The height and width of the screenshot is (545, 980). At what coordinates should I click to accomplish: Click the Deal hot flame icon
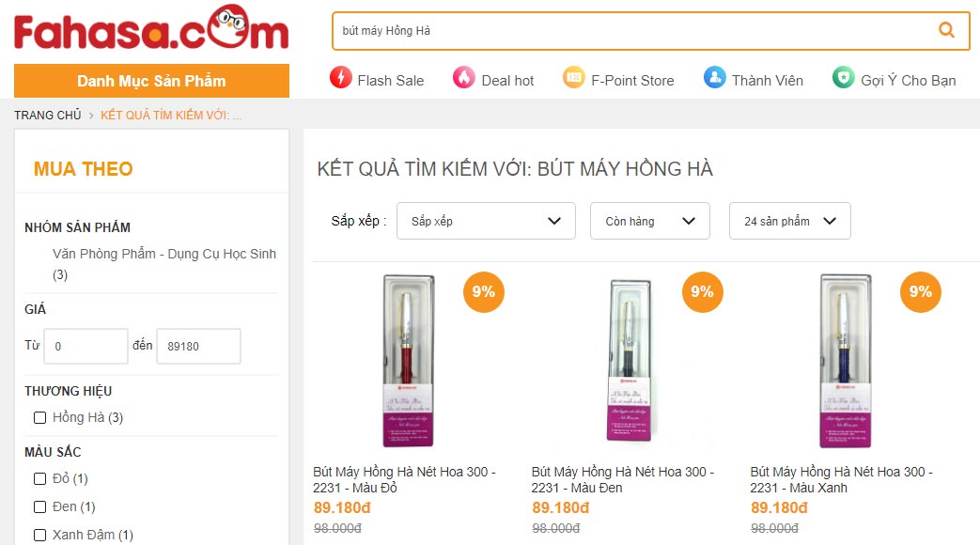coord(466,79)
